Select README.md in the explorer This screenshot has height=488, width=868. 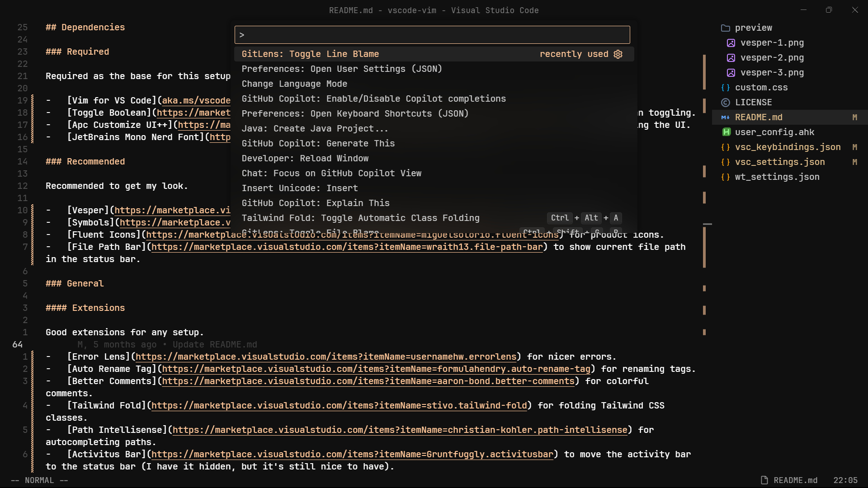[790, 117]
